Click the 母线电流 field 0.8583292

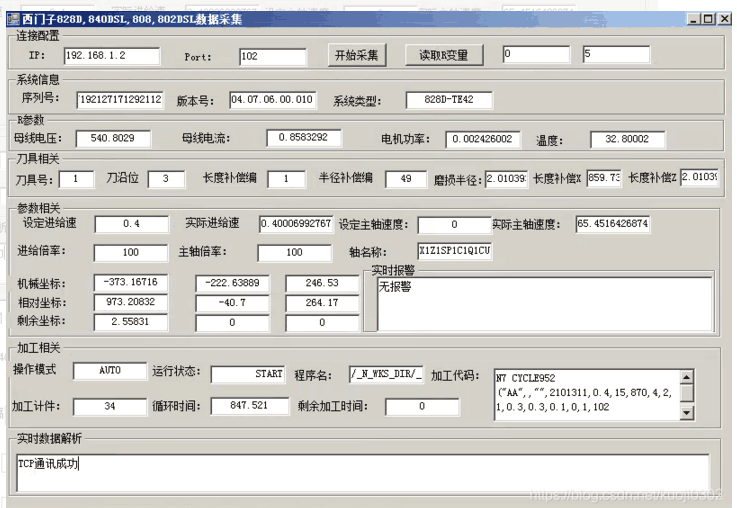click(304, 138)
